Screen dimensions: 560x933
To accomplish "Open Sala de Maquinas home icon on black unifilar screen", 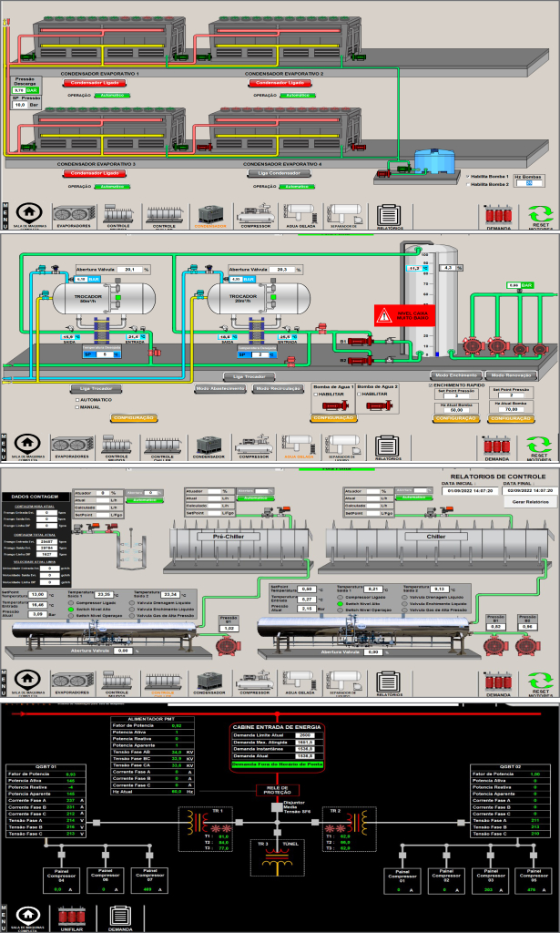I will pyautogui.click(x=29, y=917).
